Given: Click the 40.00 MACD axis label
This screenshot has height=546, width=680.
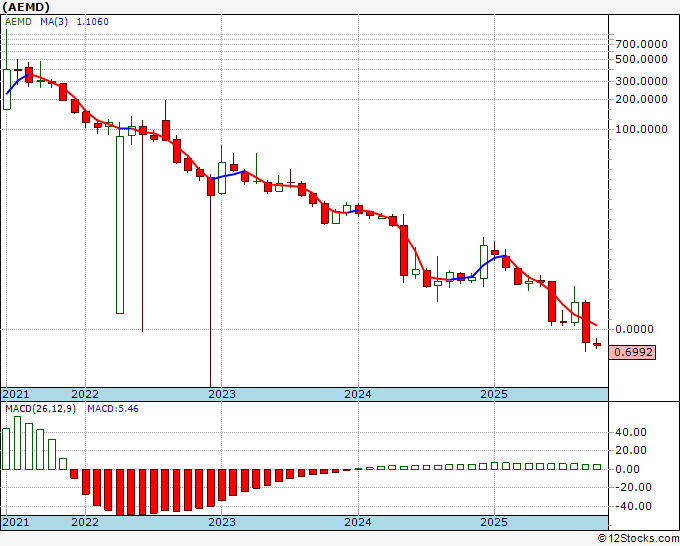Looking at the screenshot, I should [x=633, y=432].
